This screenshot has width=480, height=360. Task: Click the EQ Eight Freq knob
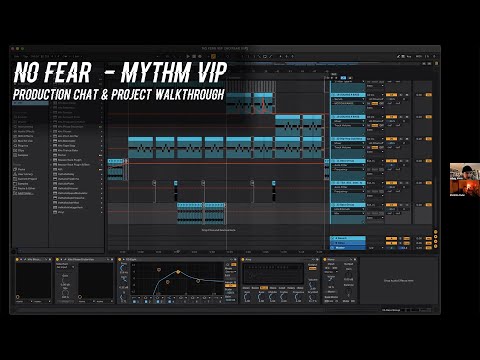[x=123, y=268]
